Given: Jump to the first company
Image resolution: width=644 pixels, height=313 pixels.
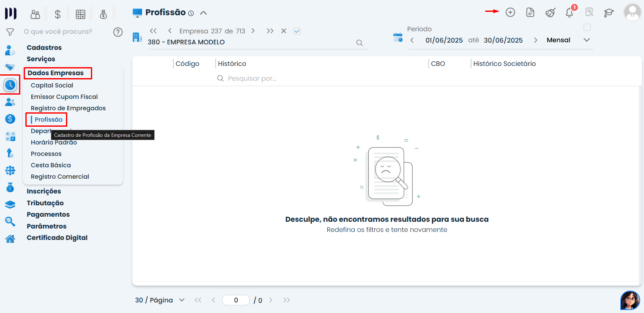Looking at the screenshot, I should coord(153,31).
